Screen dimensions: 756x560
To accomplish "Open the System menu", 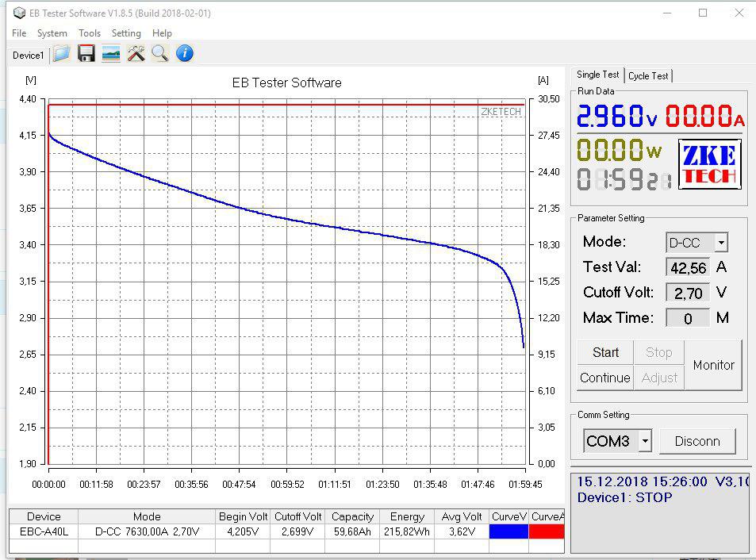I will 52,33.
